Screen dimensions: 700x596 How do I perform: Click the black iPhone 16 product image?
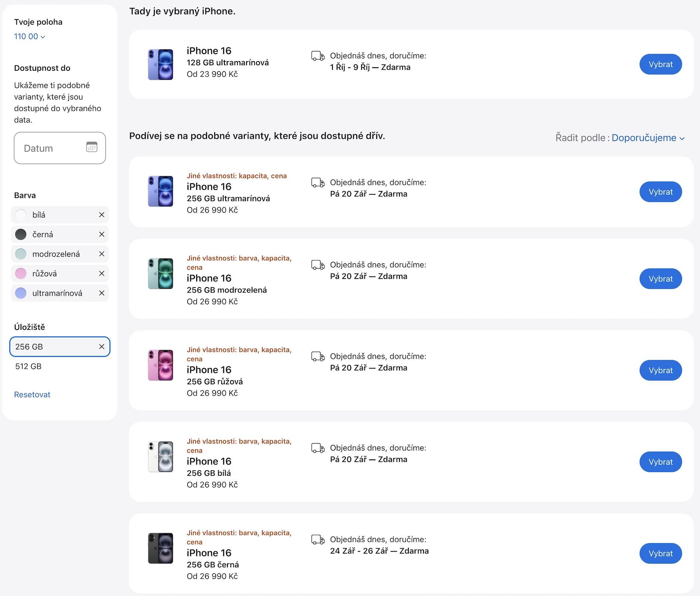[x=161, y=548]
